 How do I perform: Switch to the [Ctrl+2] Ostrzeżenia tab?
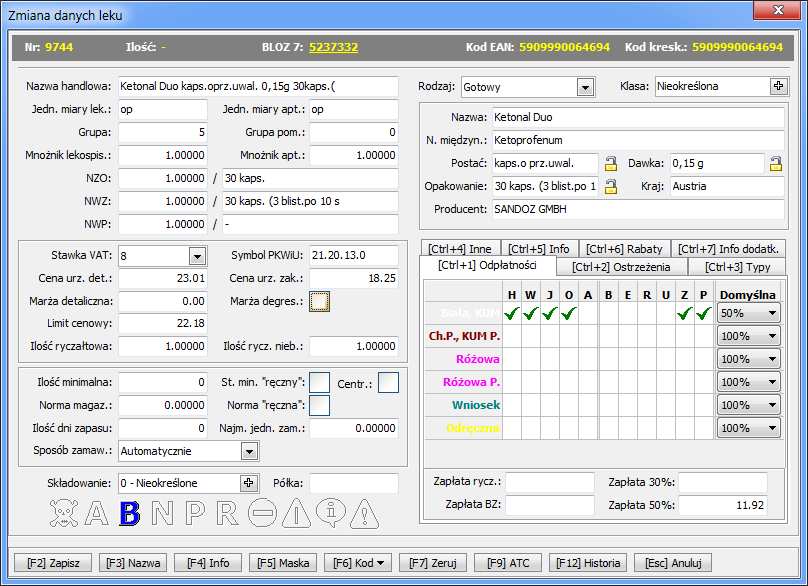click(621, 266)
